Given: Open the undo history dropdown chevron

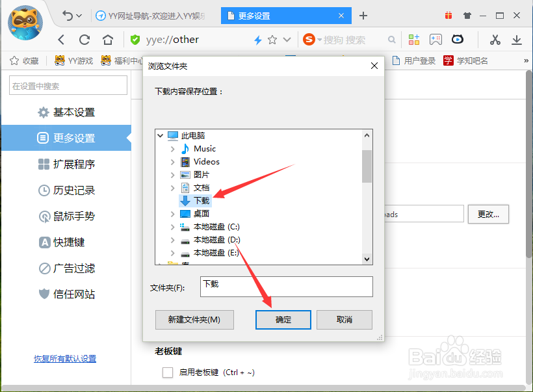Looking at the screenshot, I should click(79, 16).
